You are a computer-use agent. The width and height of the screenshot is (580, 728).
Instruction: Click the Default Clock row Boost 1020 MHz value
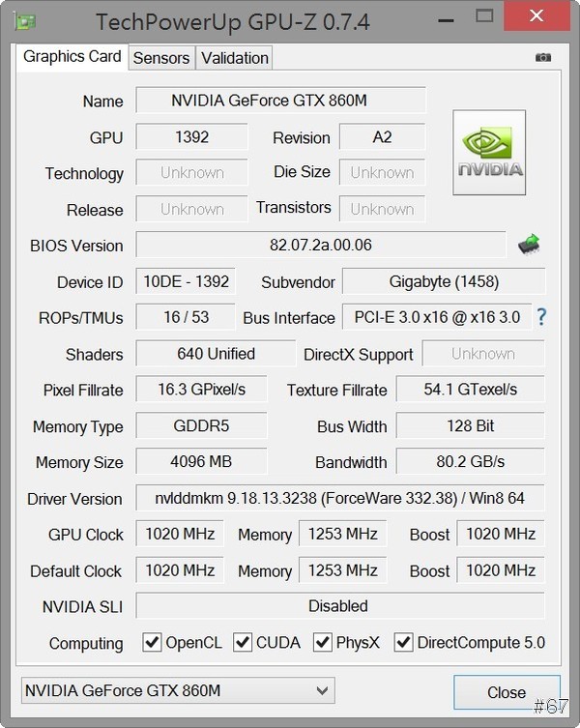point(501,569)
